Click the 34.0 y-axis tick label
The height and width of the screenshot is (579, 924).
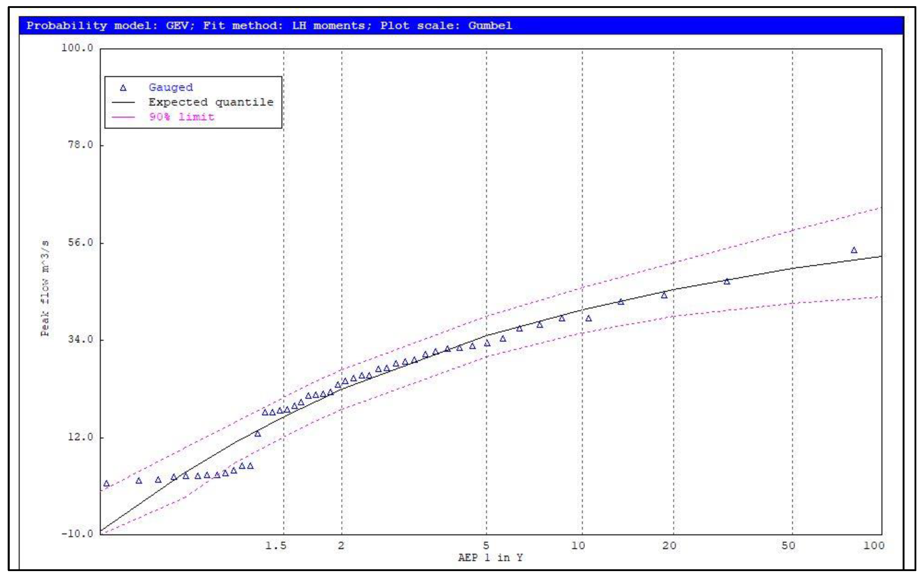click(x=80, y=339)
